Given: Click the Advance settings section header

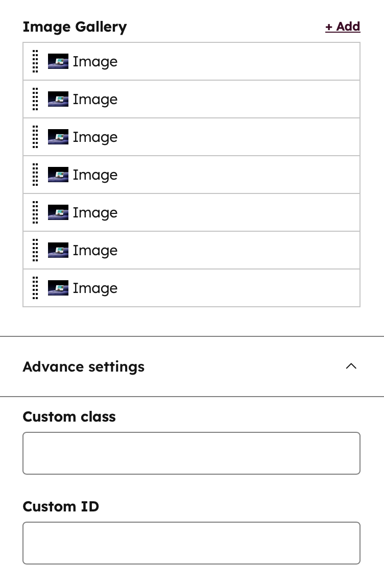Looking at the screenshot, I should 192,366.
